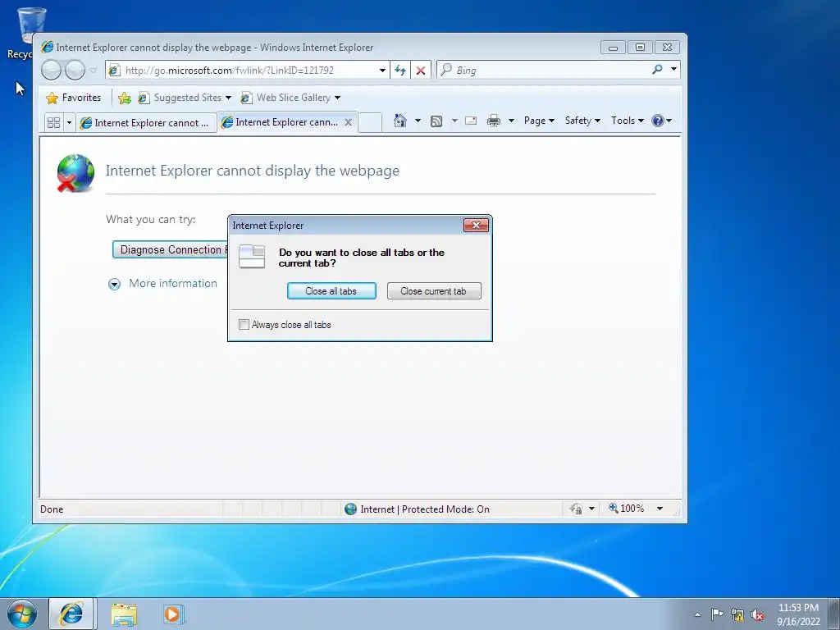Click the globe error icon on page
This screenshot has width=840, height=630.
pyautogui.click(x=75, y=173)
